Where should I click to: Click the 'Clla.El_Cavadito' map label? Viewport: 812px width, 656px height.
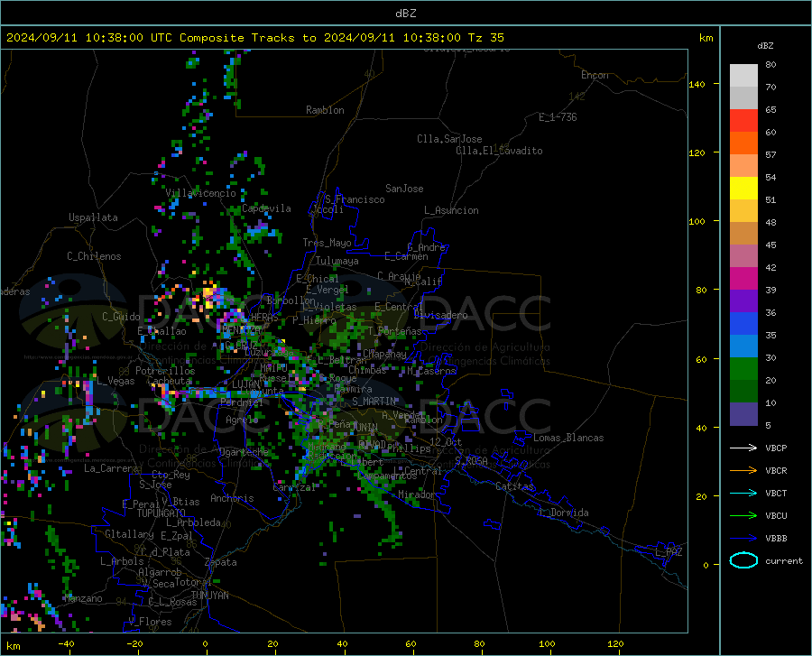click(x=499, y=151)
